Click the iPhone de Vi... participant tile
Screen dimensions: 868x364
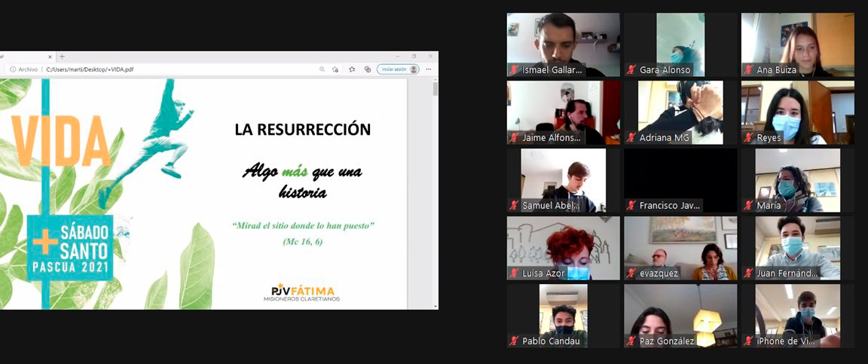[x=798, y=313]
